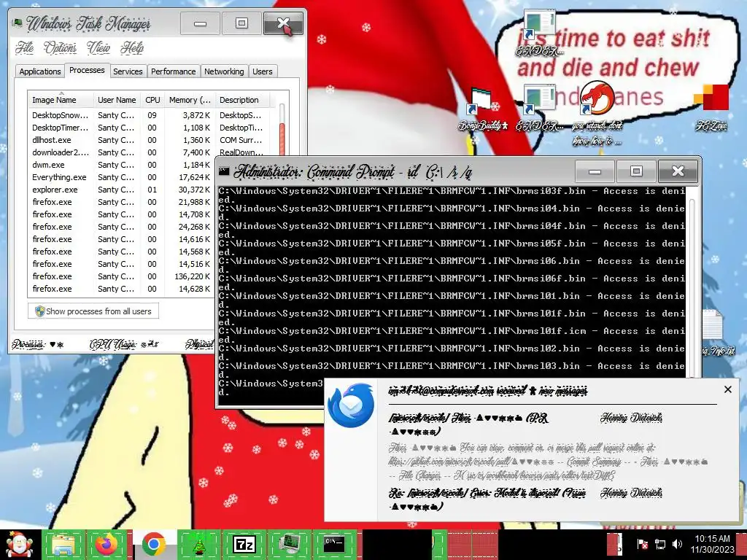Click the volume speaker tray icon

point(677,544)
